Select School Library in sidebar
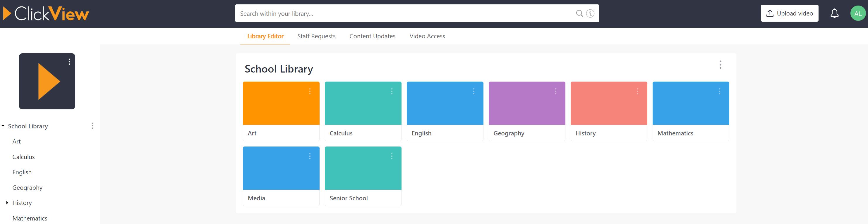 28,126
